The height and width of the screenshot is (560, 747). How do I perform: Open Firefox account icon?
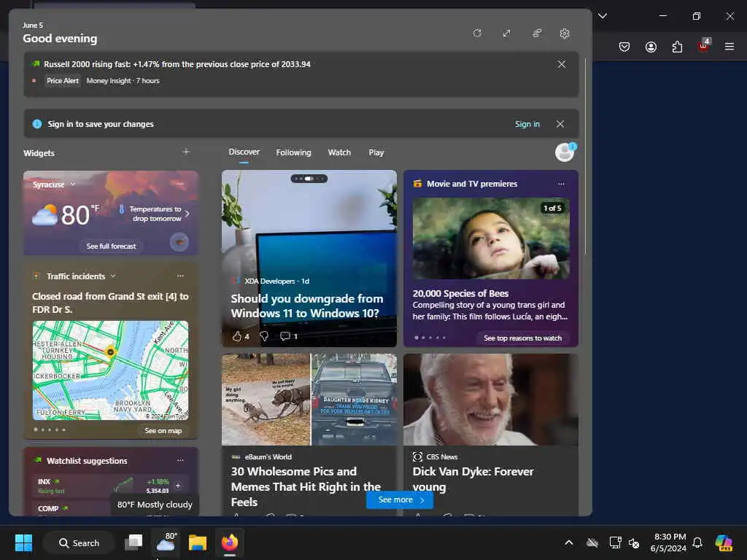(x=651, y=47)
